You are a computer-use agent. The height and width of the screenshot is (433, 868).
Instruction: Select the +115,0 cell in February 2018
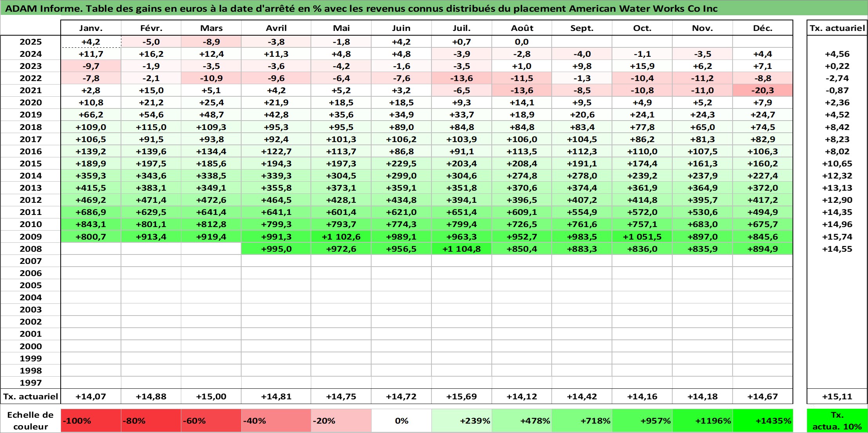[x=151, y=127]
